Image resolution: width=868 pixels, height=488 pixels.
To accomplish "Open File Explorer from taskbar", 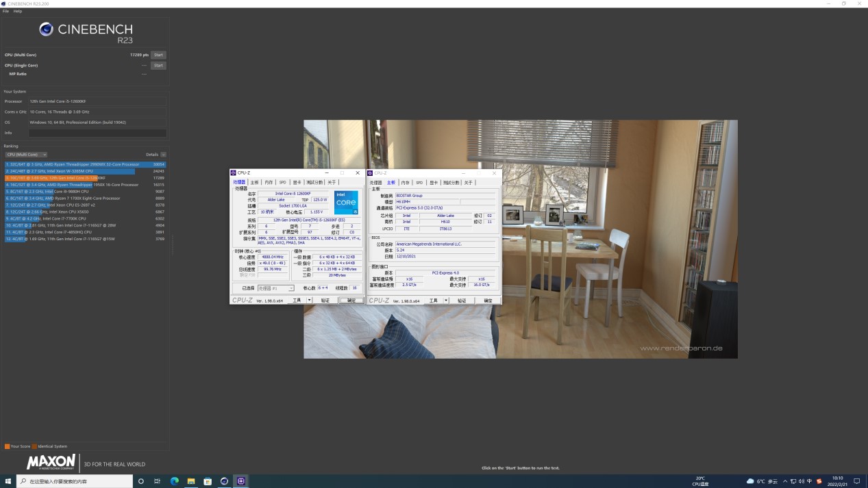I will click(191, 481).
